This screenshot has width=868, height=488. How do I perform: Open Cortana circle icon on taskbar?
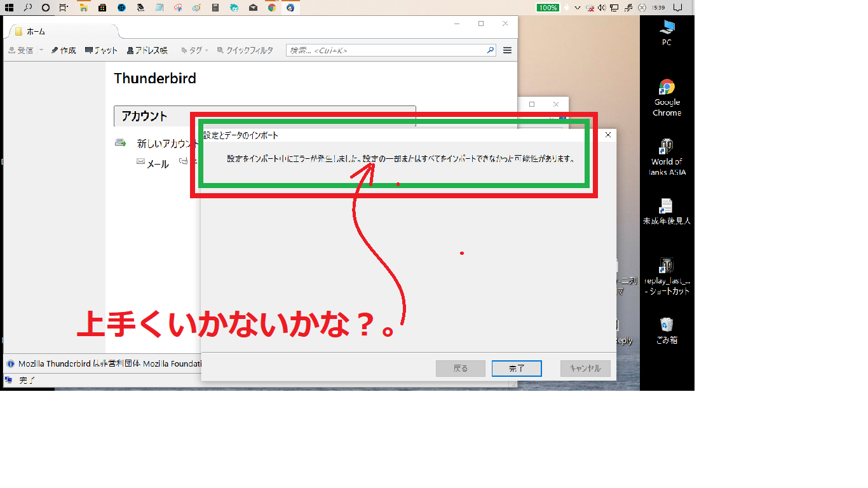tap(46, 8)
